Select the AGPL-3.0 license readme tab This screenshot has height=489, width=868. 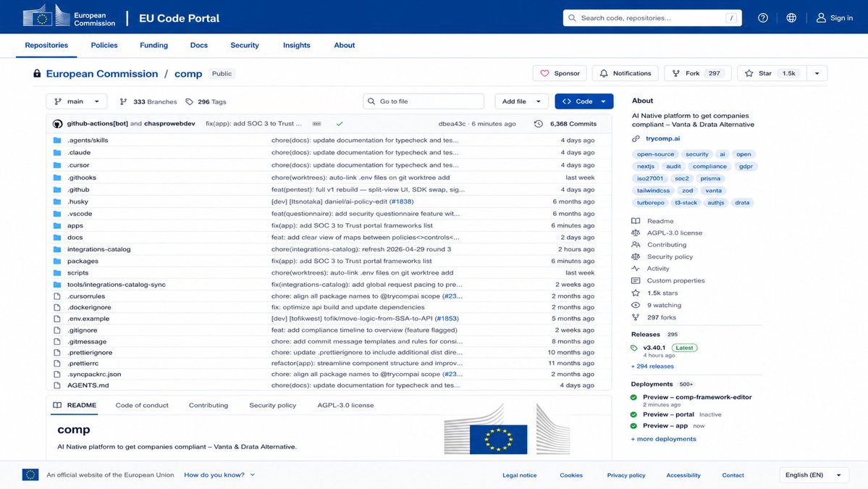pos(345,406)
